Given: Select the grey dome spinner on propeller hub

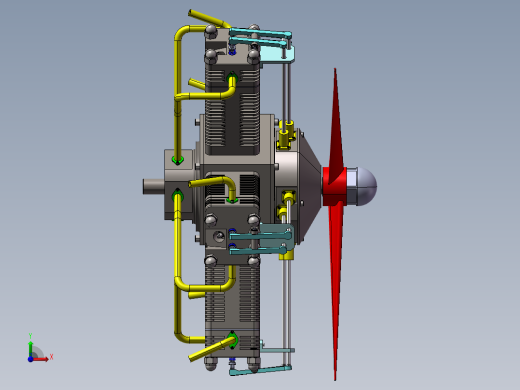Looking at the screenshot, I should pyautogui.click(x=366, y=186).
